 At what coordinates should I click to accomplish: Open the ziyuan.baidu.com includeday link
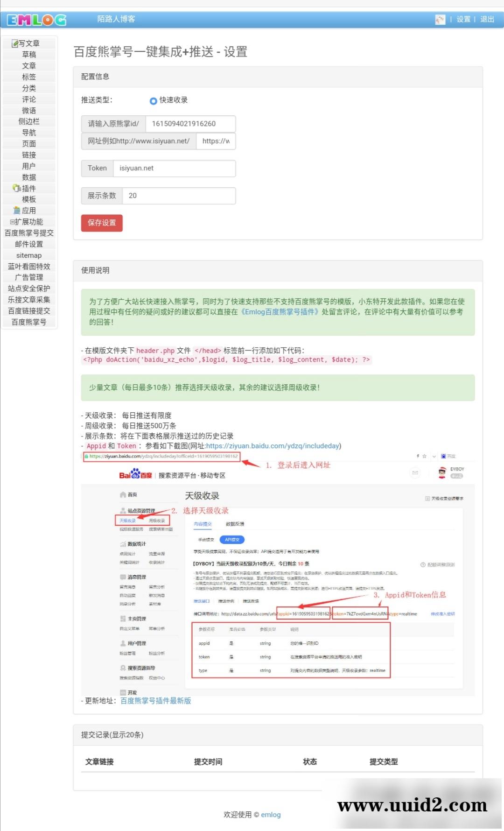(x=273, y=446)
